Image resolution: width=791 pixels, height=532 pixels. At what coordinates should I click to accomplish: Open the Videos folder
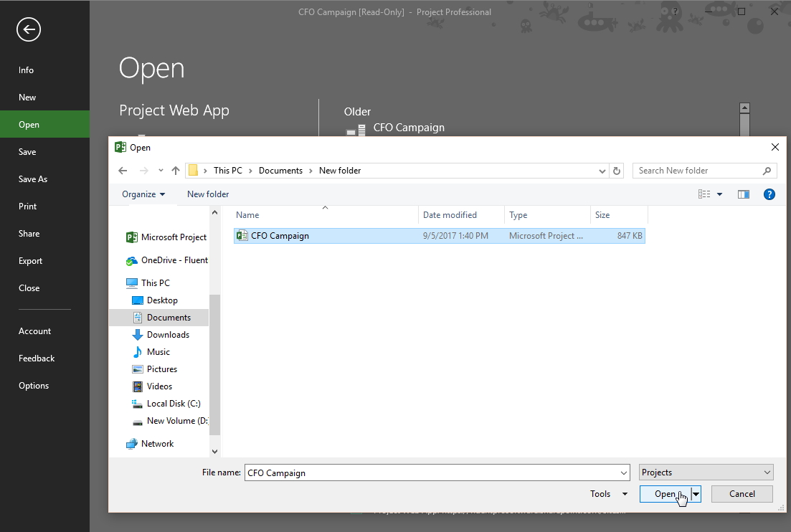coord(152,386)
